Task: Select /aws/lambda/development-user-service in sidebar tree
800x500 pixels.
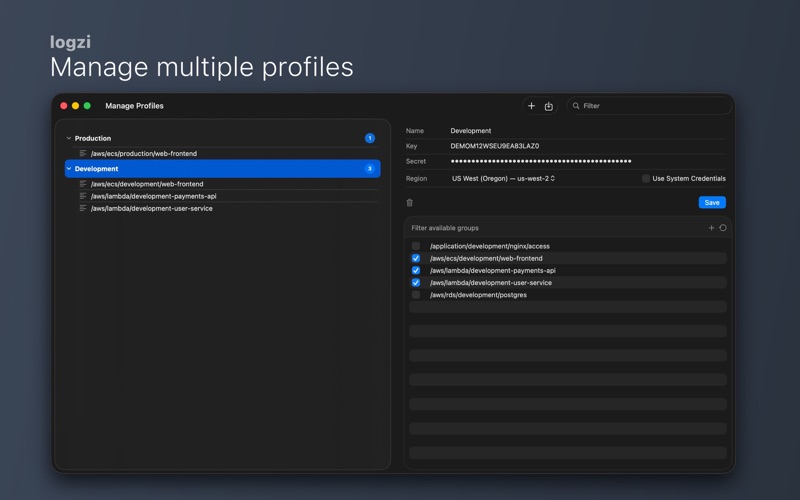Action: (x=152, y=208)
